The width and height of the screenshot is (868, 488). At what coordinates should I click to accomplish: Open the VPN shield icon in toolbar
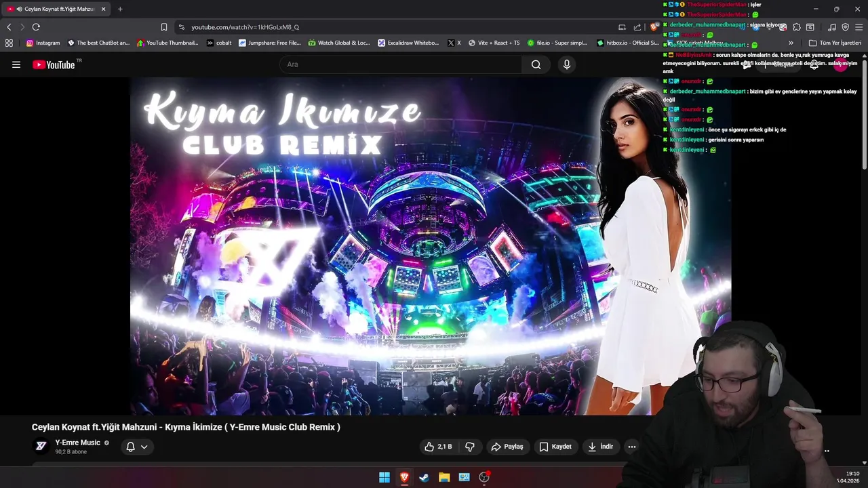coord(845,27)
